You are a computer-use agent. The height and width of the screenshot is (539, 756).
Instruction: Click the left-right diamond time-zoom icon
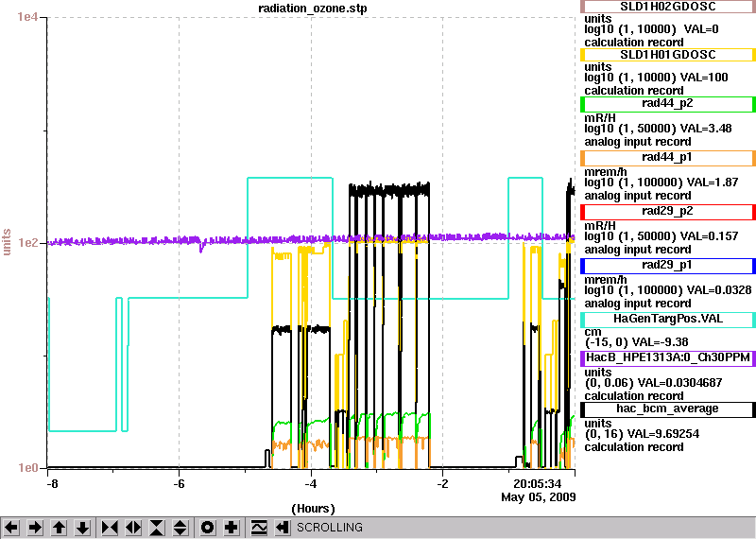coord(133,528)
